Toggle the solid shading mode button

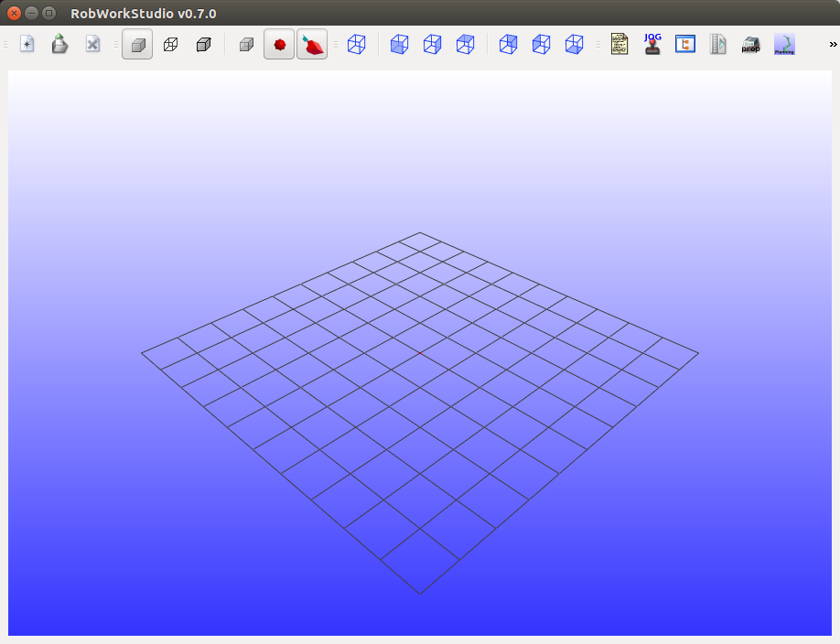pos(136,43)
